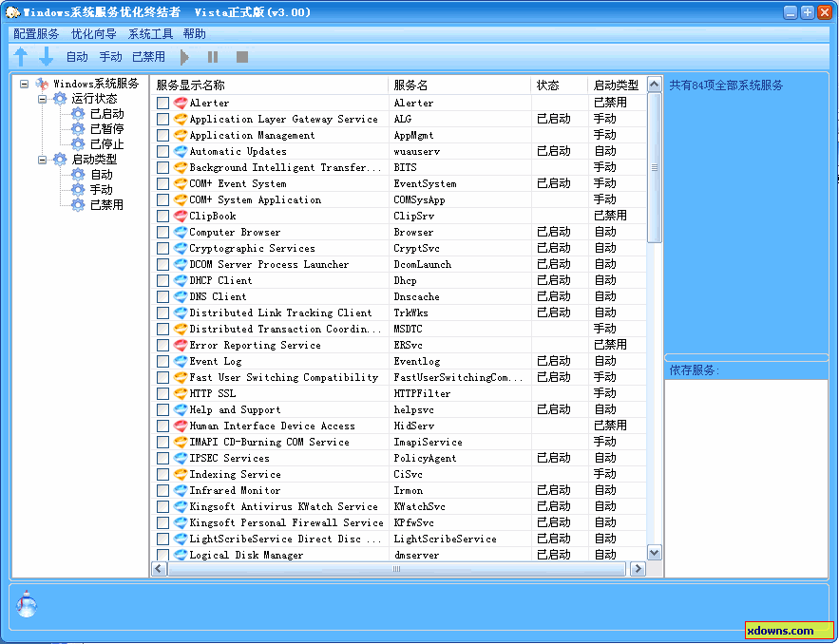
Task: Check the IPSEC Services checkbox
Action: point(162,458)
